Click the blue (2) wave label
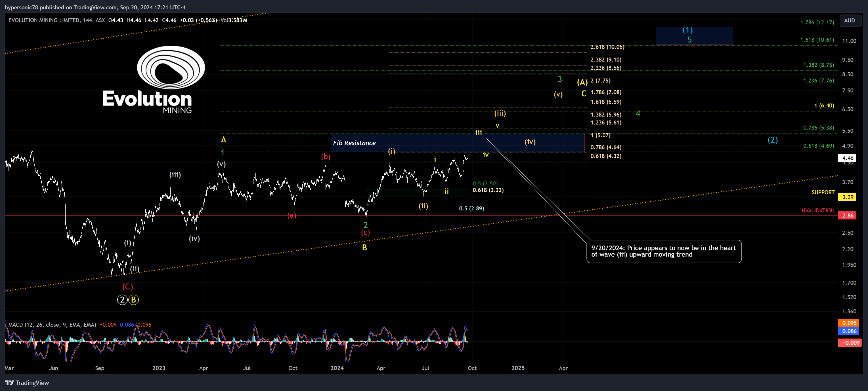This screenshot has width=868, height=391. pos(773,140)
